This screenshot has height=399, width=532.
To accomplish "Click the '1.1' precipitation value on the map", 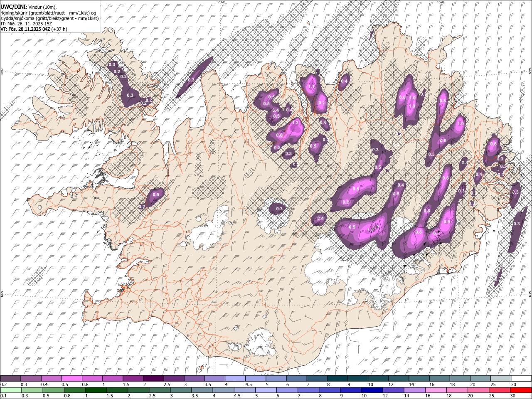I will 311,86.
